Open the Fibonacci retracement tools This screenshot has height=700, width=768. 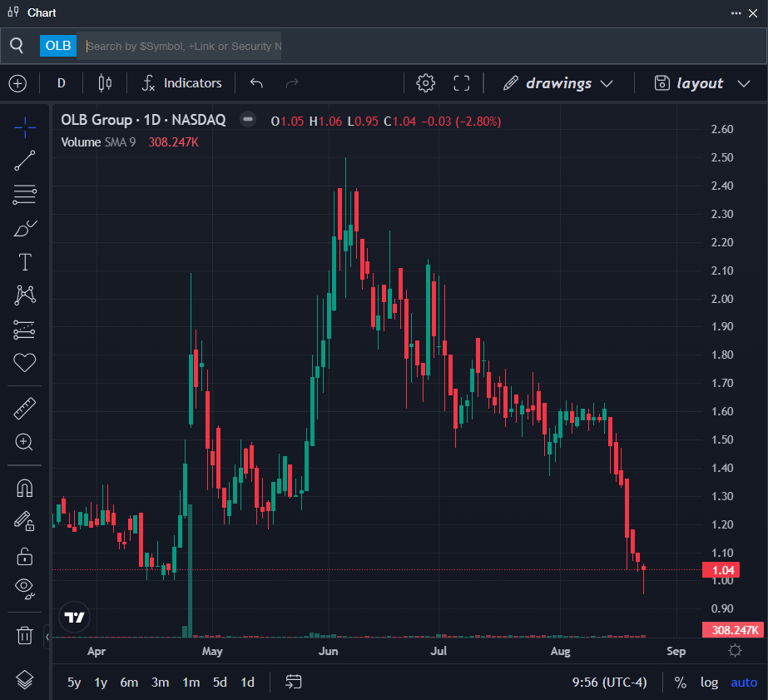point(24,195)
